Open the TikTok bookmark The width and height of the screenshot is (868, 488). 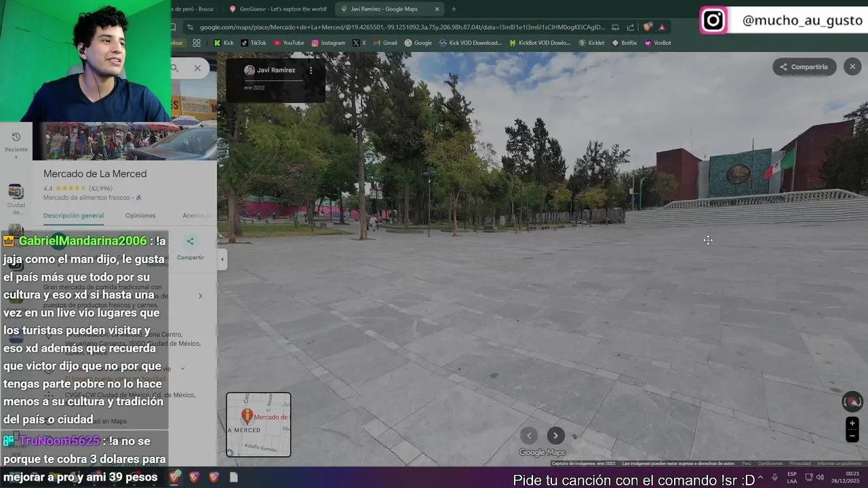coord(253,43)
